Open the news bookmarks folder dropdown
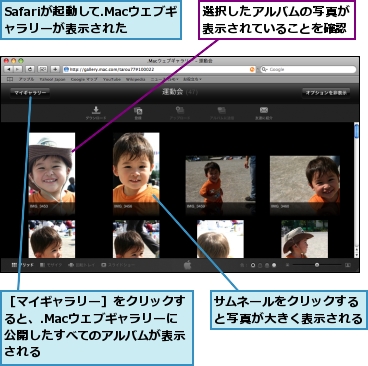The width and height of the screenshot is (368, 366). click(x=165, y=79)
